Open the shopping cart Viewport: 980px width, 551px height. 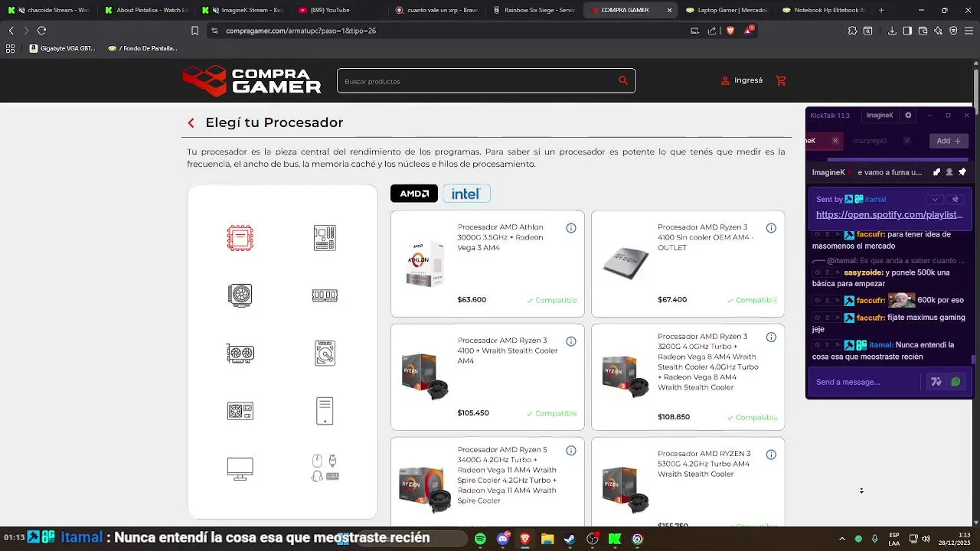(x=781, y=80)
